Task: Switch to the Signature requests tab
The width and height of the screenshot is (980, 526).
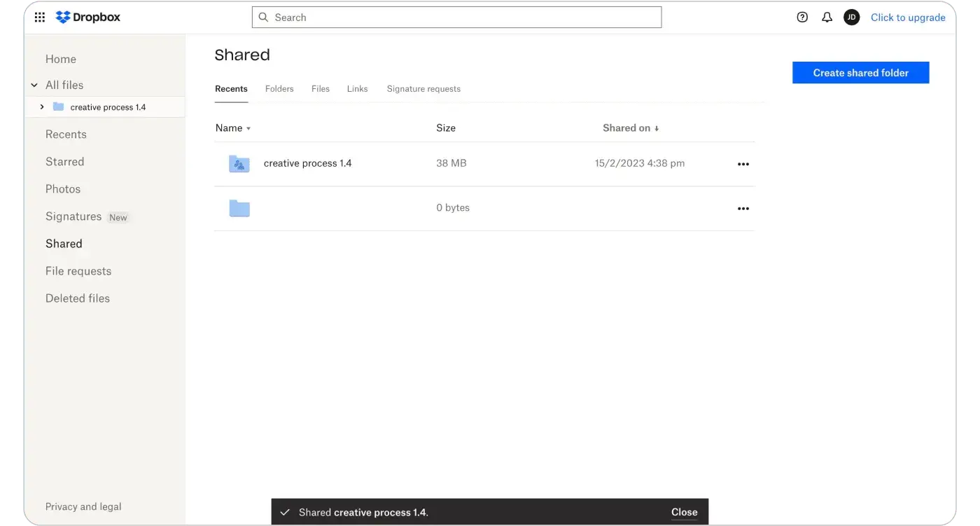Action: 423,89
